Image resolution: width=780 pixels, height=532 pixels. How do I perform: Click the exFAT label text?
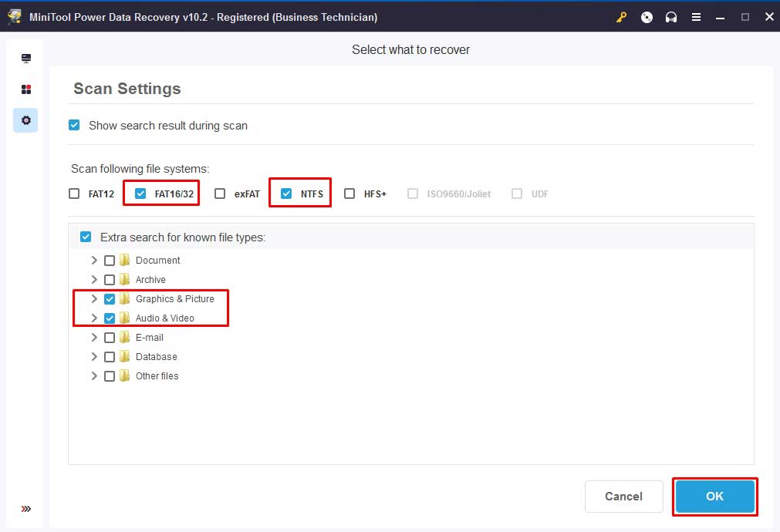click(x=247, y=194)
